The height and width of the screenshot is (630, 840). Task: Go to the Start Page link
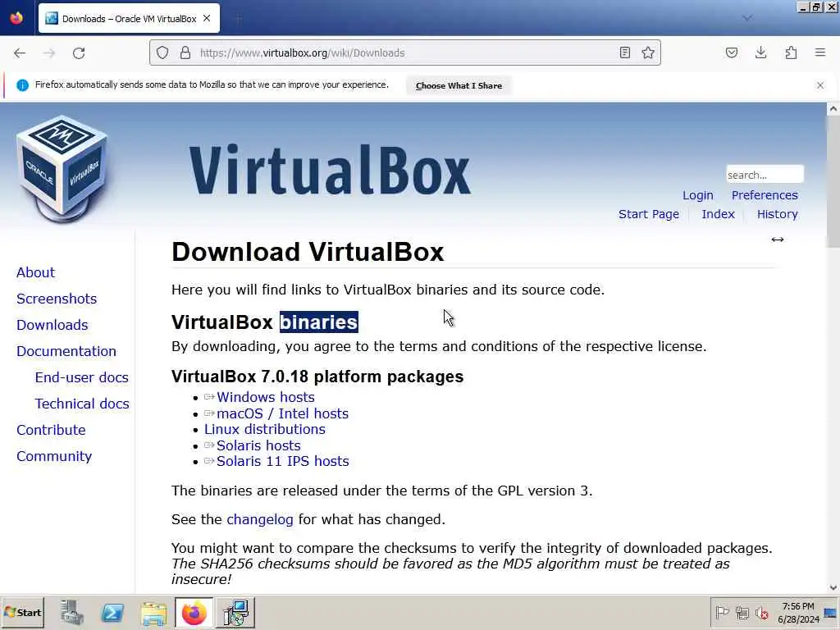tap(649, 214)
